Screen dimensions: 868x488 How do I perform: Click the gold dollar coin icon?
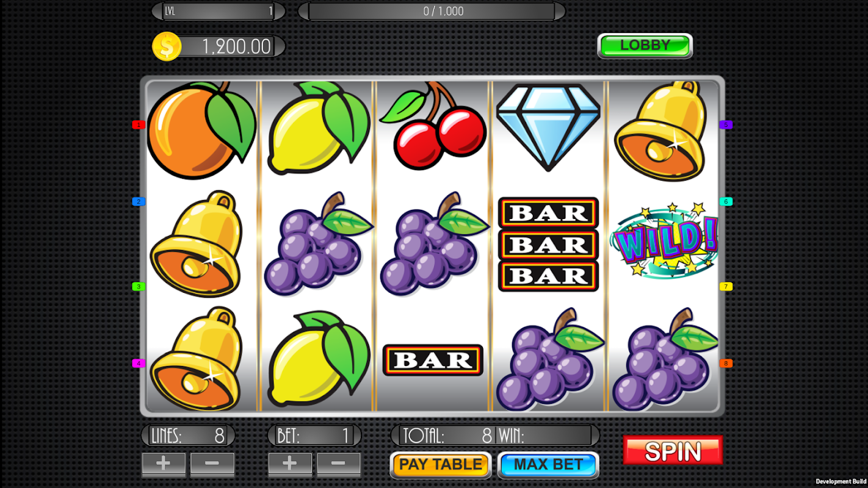tap(167, 46)
